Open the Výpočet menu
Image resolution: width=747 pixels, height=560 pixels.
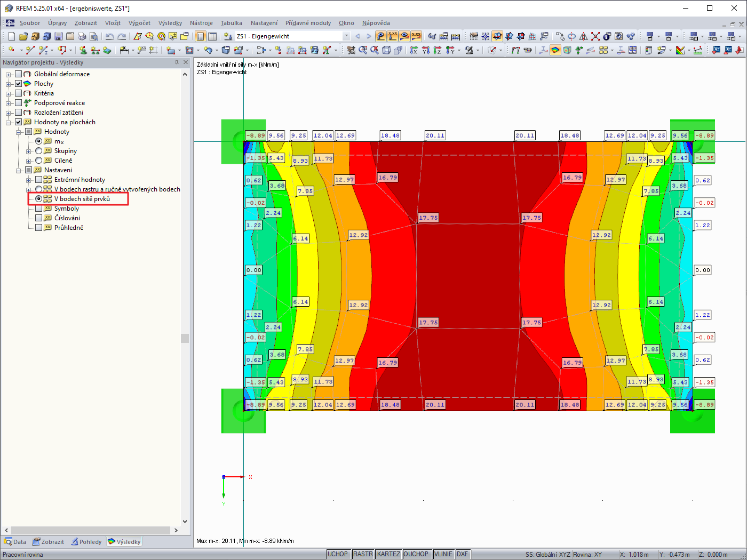[139, 23]
